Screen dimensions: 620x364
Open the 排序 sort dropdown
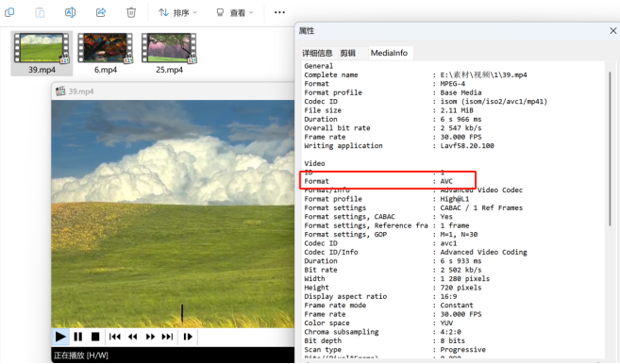177,12
